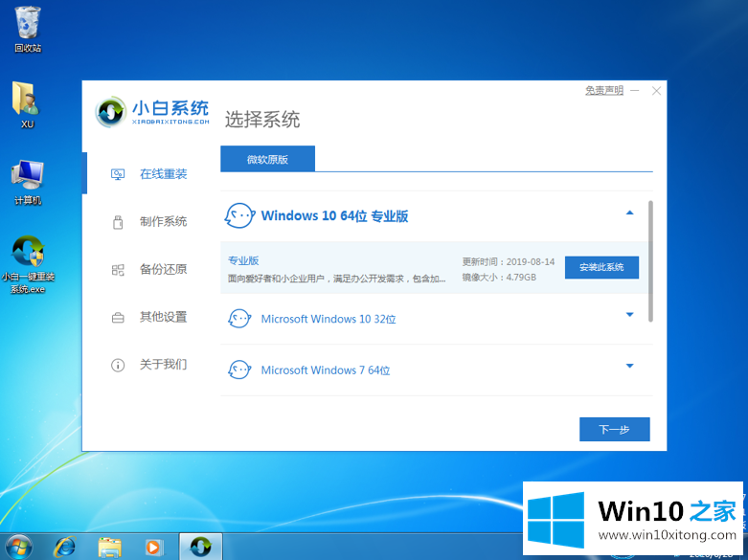Expand the Microsoft Windows 7 64位 arrow
This screenshot has height=560, width=748.
629,366
